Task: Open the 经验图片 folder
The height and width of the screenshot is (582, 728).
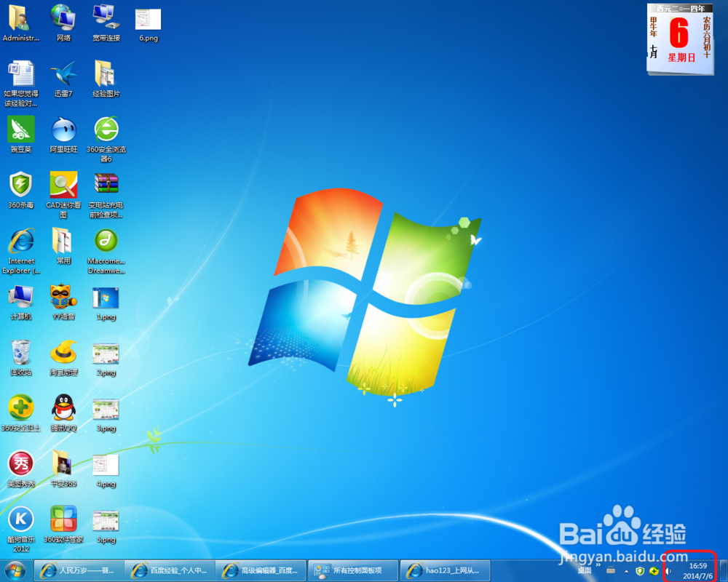Action: click(106, 79)
